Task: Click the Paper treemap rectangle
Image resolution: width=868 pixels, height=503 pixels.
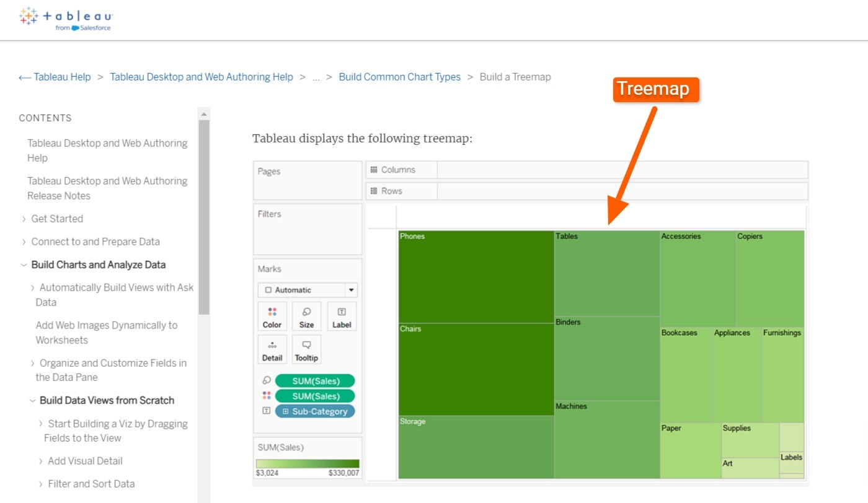Action: coord(691,450)
